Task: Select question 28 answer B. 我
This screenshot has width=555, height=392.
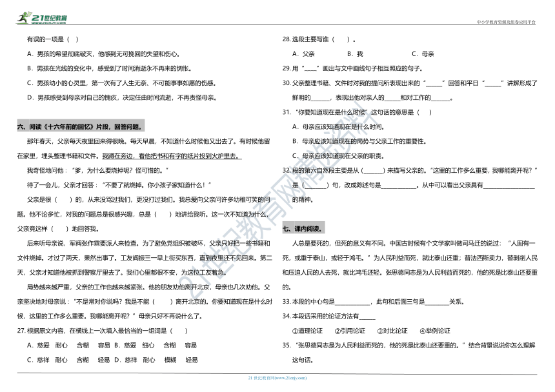Action: 355,54
